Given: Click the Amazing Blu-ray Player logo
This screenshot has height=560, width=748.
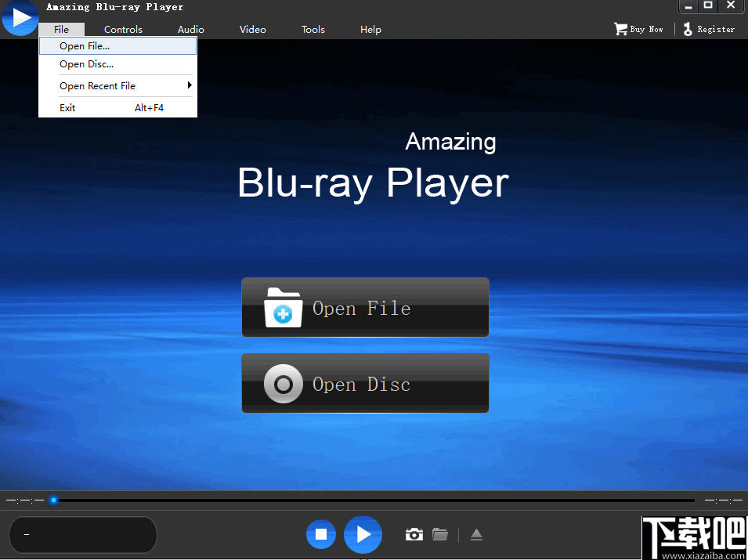Looking at the screenshot, I should pos(20,17).
